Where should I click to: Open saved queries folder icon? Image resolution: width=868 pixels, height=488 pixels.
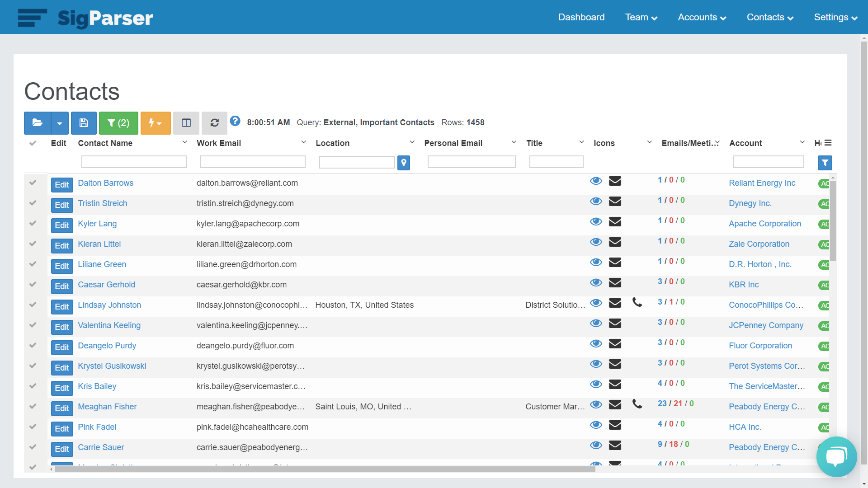(x=38, y=123)
